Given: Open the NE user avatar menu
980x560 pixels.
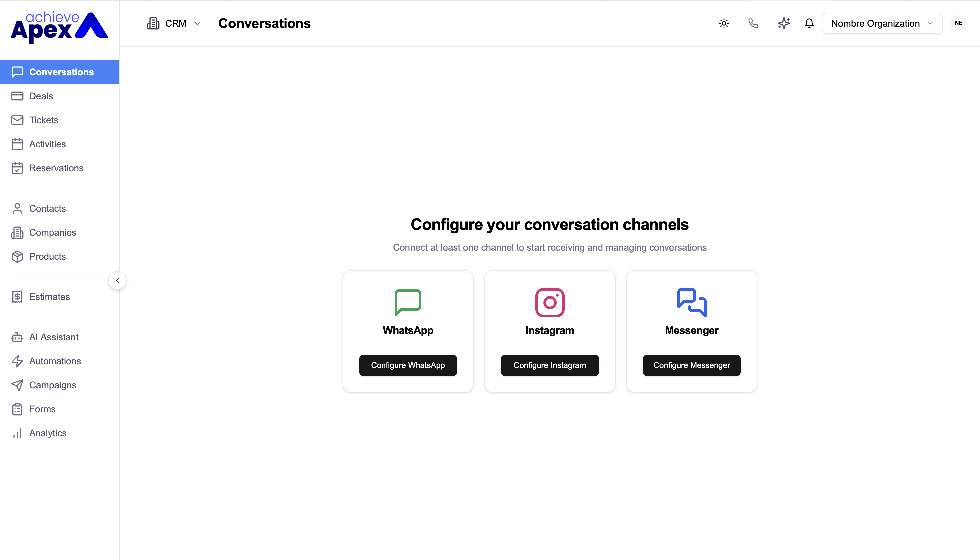Looking at the screenshot, I should [958, 23].
